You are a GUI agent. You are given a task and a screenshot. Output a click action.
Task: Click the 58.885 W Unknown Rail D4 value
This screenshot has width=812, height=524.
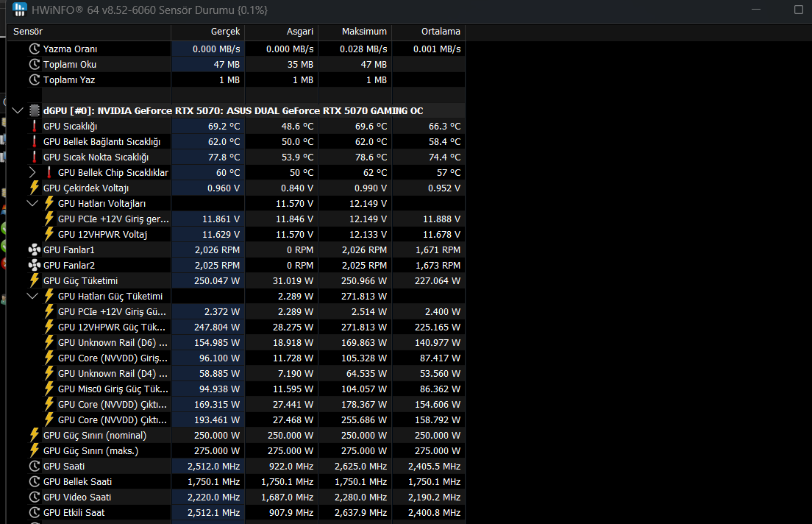coord(220,373)
